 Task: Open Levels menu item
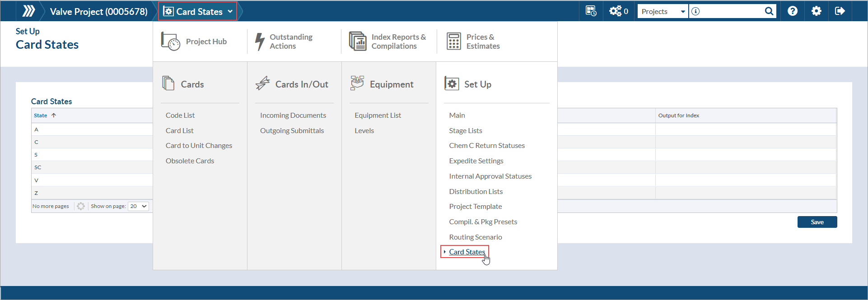pyautogui.click(x=364, y=131)
